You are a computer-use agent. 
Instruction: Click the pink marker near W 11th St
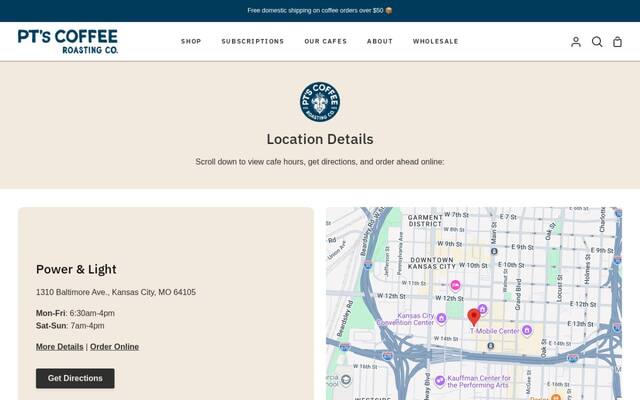point(455,285)
